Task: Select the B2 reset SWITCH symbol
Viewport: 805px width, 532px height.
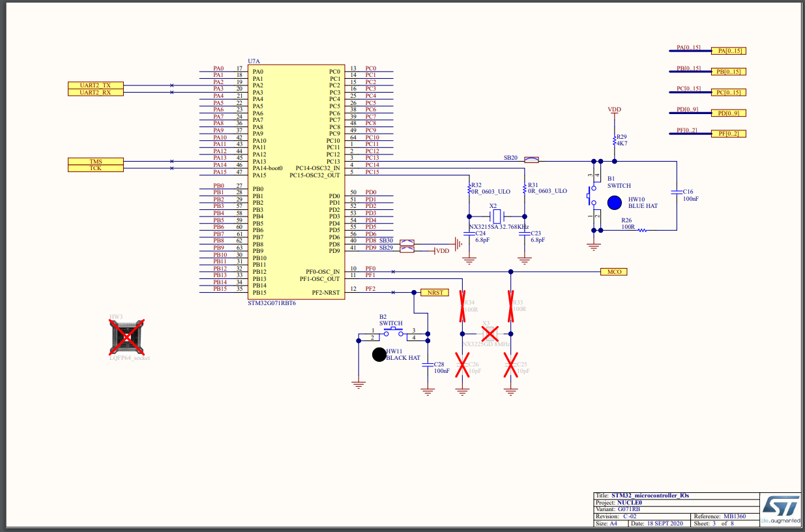Action: coord(392,331)
